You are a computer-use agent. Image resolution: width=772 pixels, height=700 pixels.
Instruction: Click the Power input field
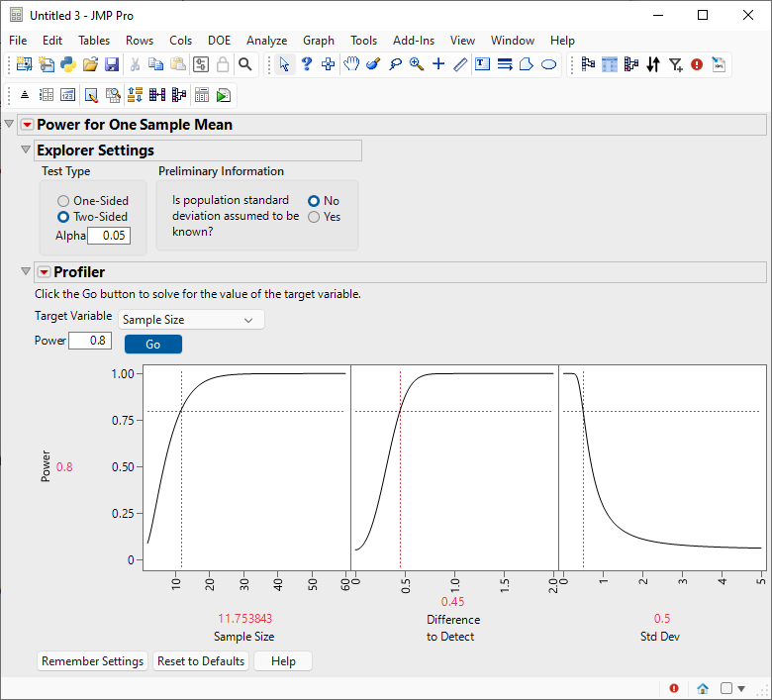tap(90, 341)
